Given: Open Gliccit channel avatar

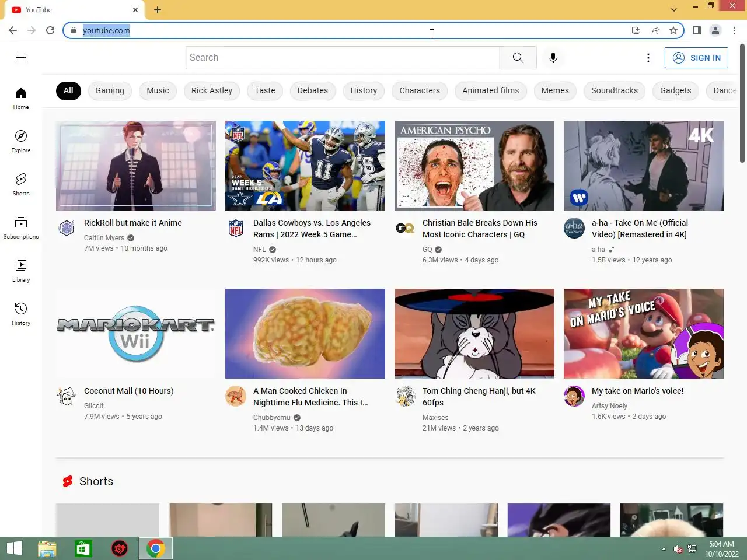Looking at the screenshot, I should click(67, 396).
